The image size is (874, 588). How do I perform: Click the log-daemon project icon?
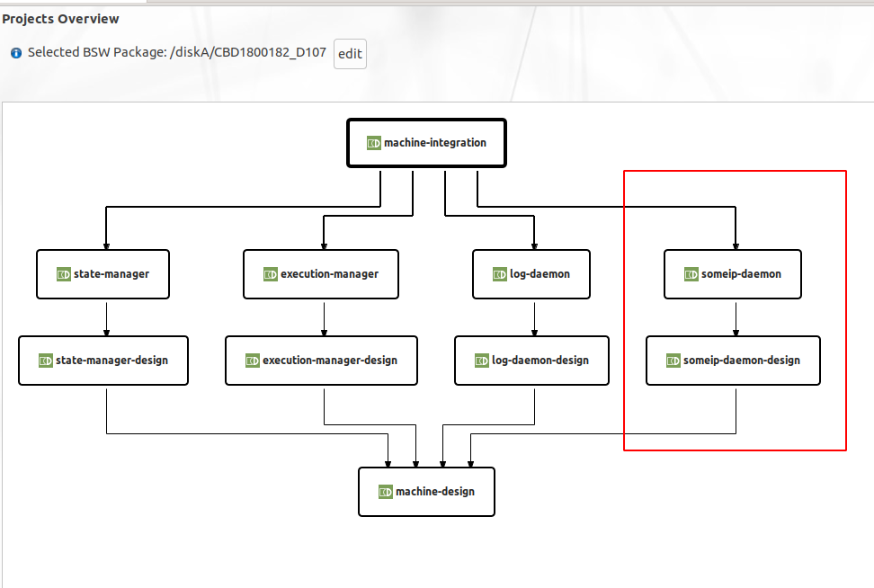pyautogui.click(x=499, y=274)
